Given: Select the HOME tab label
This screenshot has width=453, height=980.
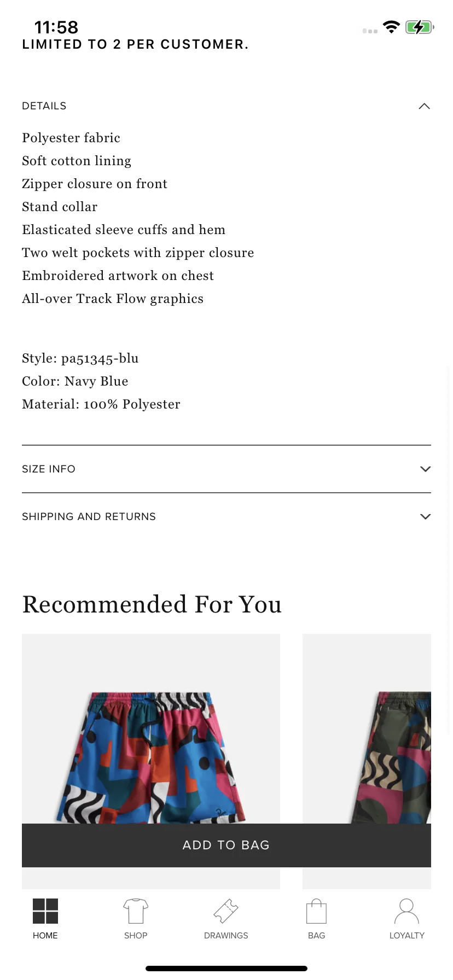Looking at the screenshot, I should 45,936.
